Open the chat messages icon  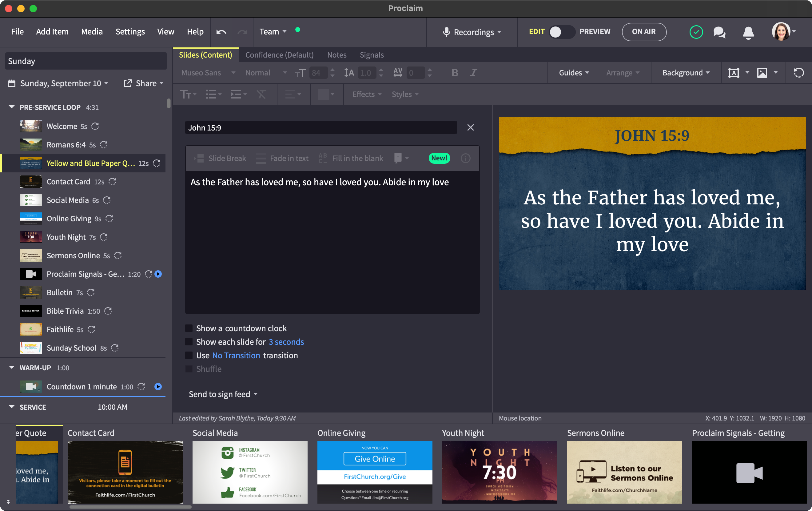[x=719, y=32]
